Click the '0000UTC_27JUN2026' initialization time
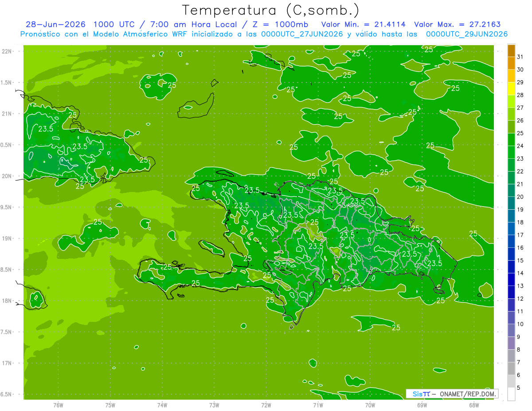 point(302,34)
